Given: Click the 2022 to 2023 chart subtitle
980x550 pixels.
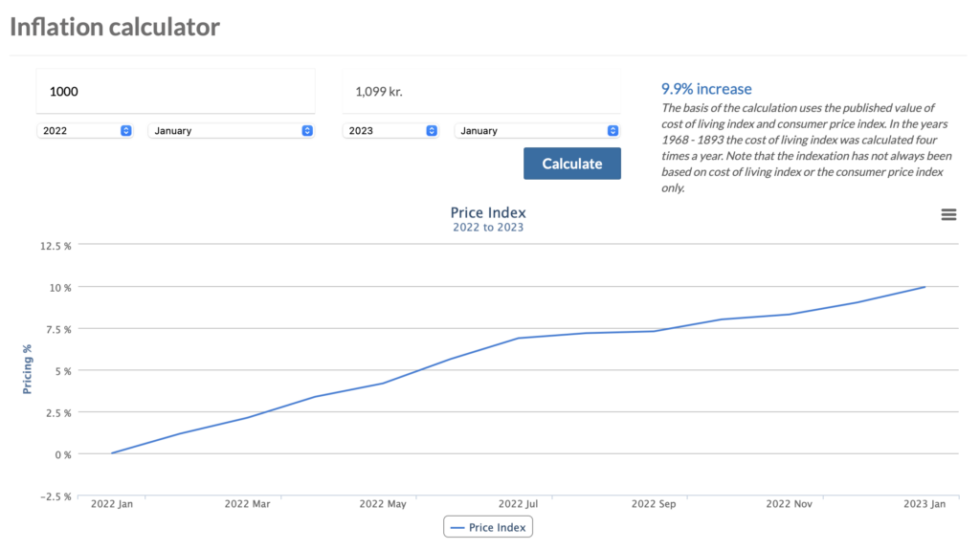Looking at the screenshot, I should point(488,228).
